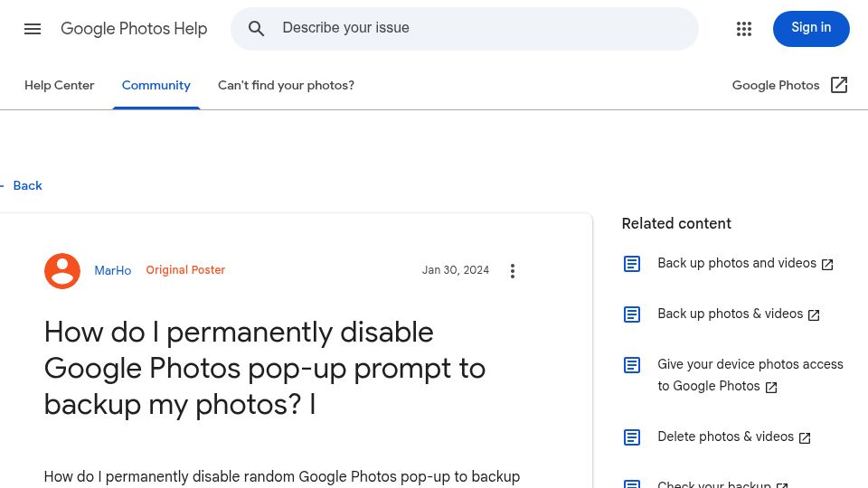Open the hamburger main menu
This screenshot has height=488, width=868.
[x=33, y=29]
